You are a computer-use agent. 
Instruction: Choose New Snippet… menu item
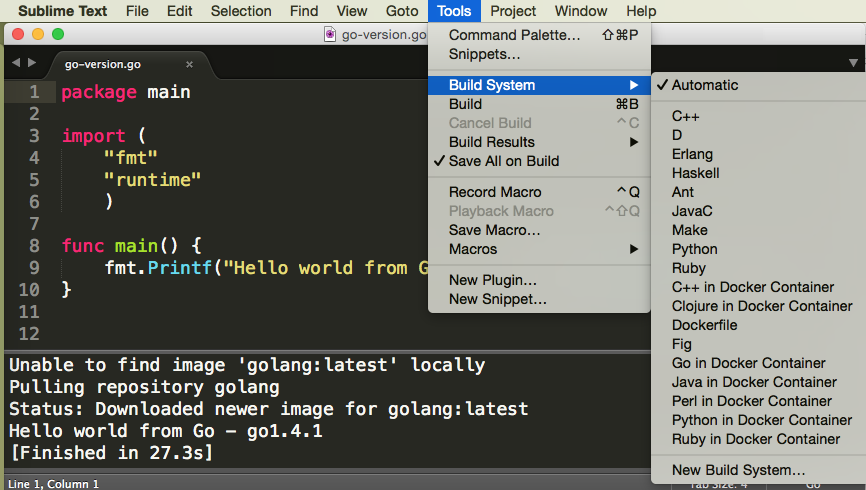click(x=539, y=299)
